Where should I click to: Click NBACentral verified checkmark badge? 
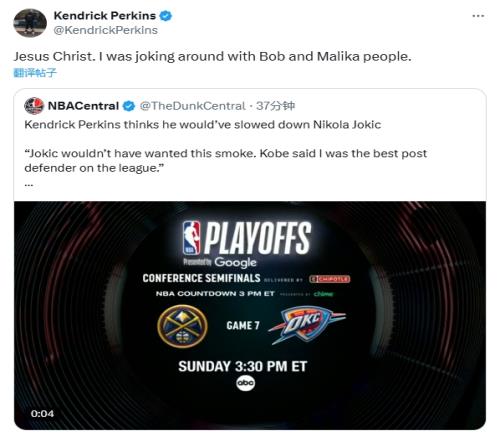[129, 106]
